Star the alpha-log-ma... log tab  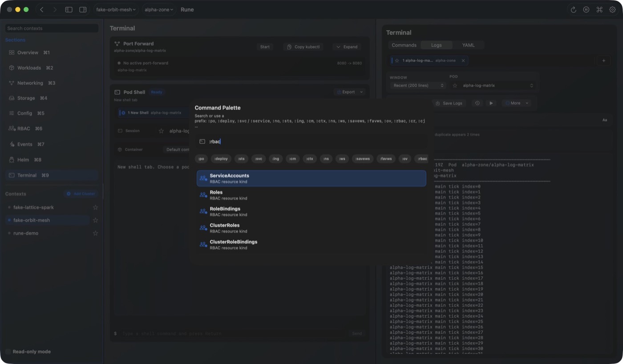tap(397, 61)
